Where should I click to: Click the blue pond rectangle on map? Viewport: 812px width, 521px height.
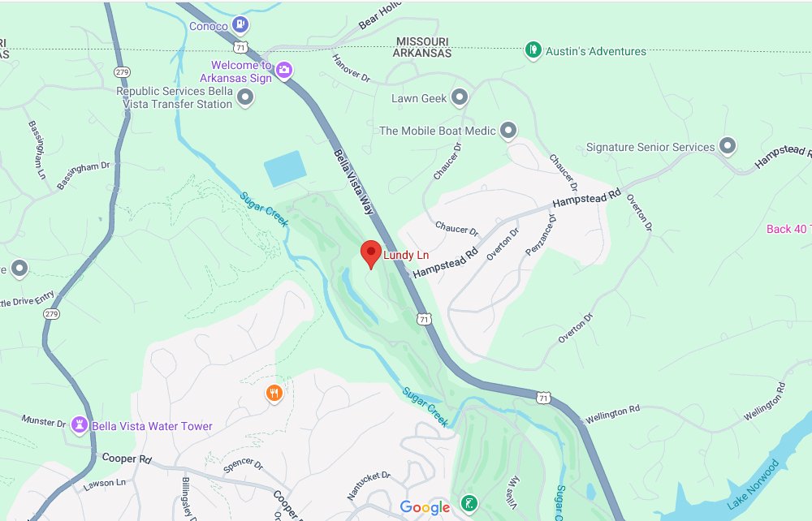coord(285,168)
